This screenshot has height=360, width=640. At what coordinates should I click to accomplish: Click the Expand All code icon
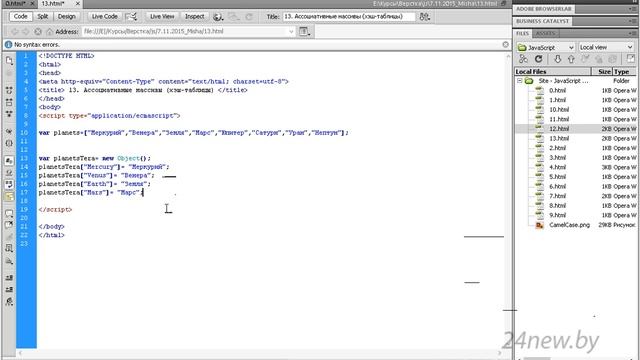coord(9,114)
